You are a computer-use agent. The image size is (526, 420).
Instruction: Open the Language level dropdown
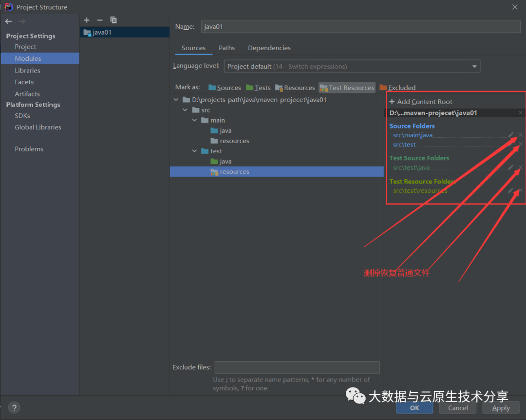pos(352,66)
